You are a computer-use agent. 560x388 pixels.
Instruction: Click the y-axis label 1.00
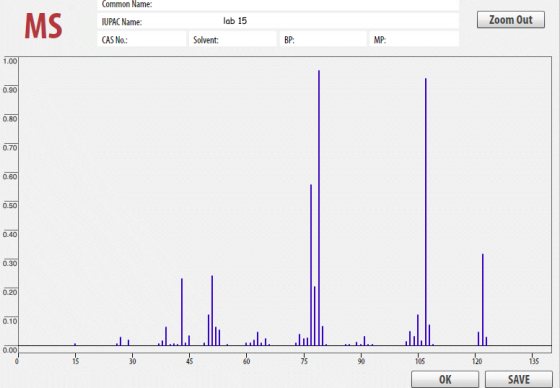pos(10,61)
